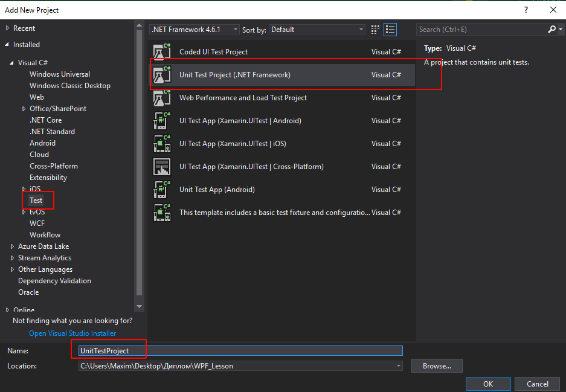The image size is (566, 392).
Task: Select the Android category
Action: 43,143
